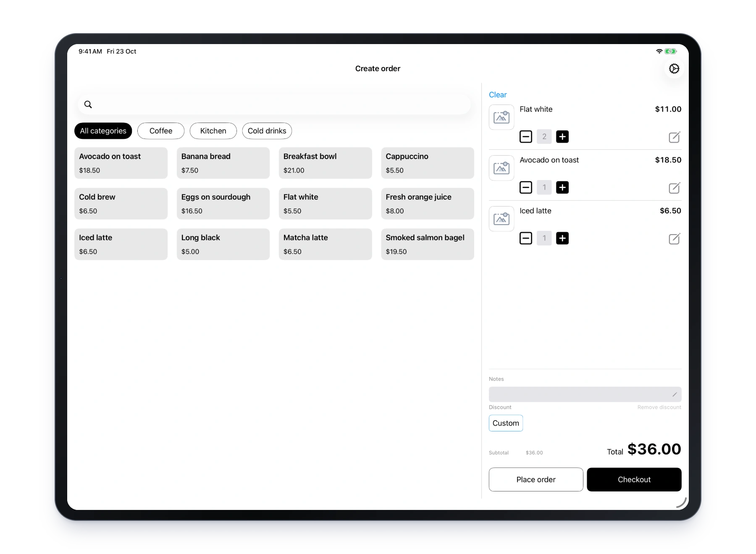
Task: Select the All categories filter
Action: point(103,131)
